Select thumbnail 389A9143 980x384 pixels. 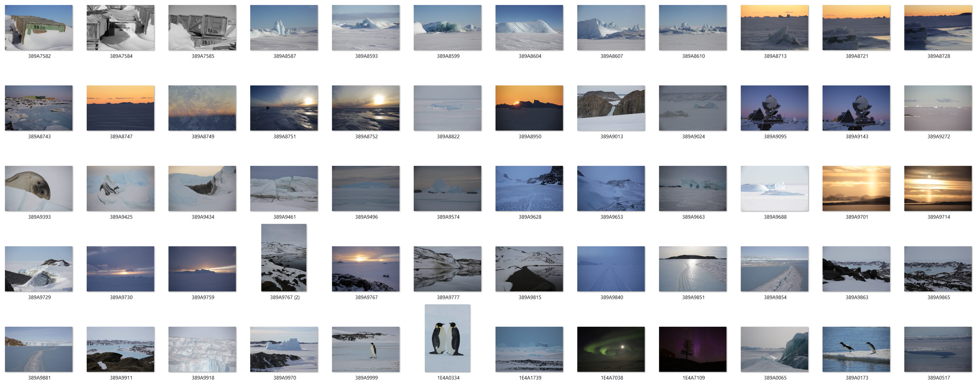click(x=856, y=108)
